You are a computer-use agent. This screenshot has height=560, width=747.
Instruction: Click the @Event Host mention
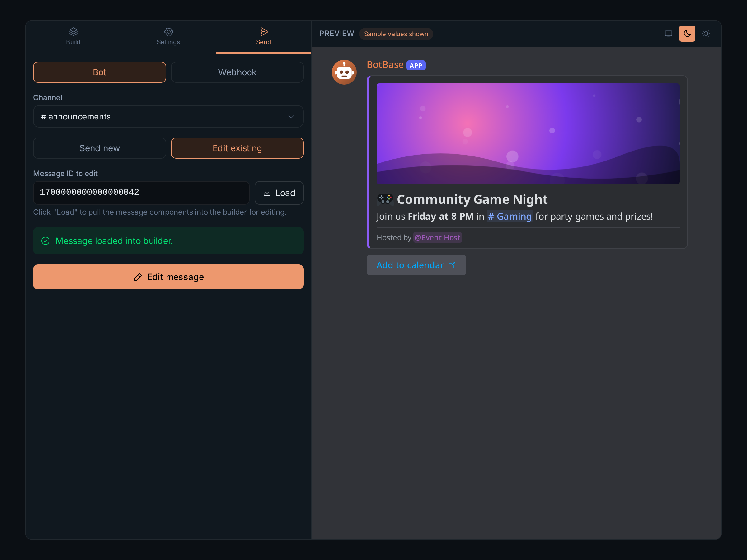tap(437, 238)
